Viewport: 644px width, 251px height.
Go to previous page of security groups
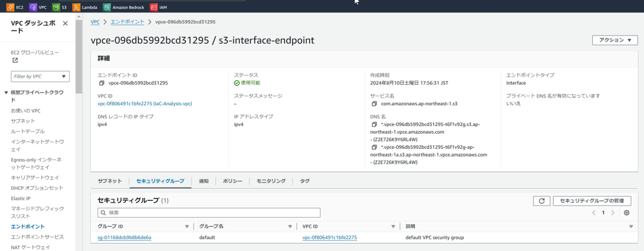594,213
